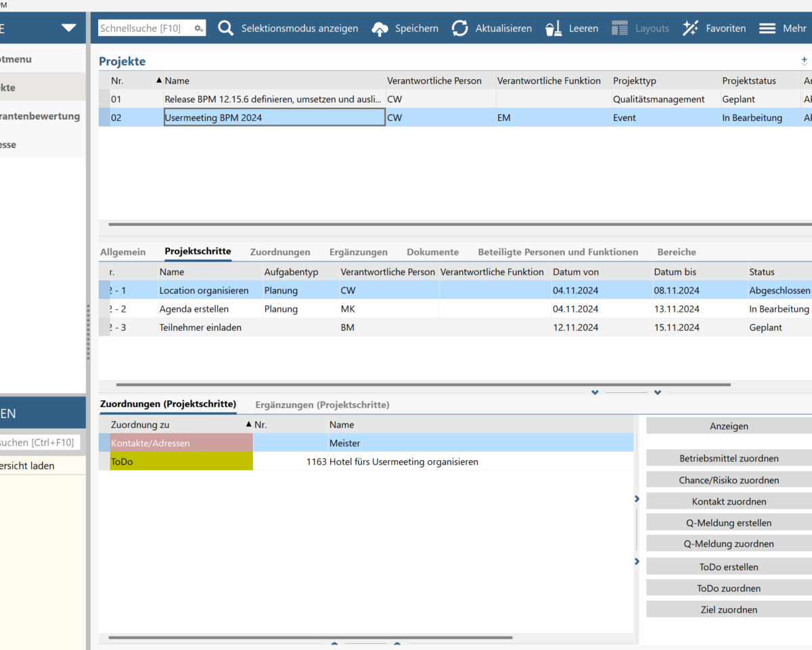The image size is (812, 650).
Task: Click the ToDo number 1163 cell
Action: pyautogui.click(x=290, y=462)
